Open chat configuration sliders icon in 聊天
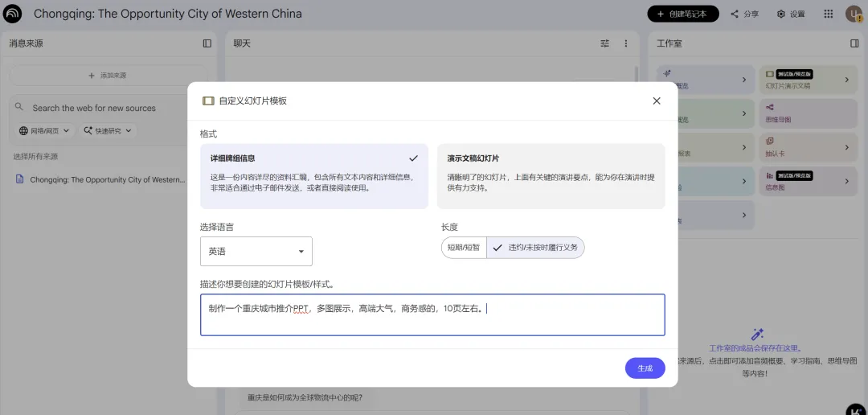Screen dimensions: 868x415 click(x=604, y=43)
